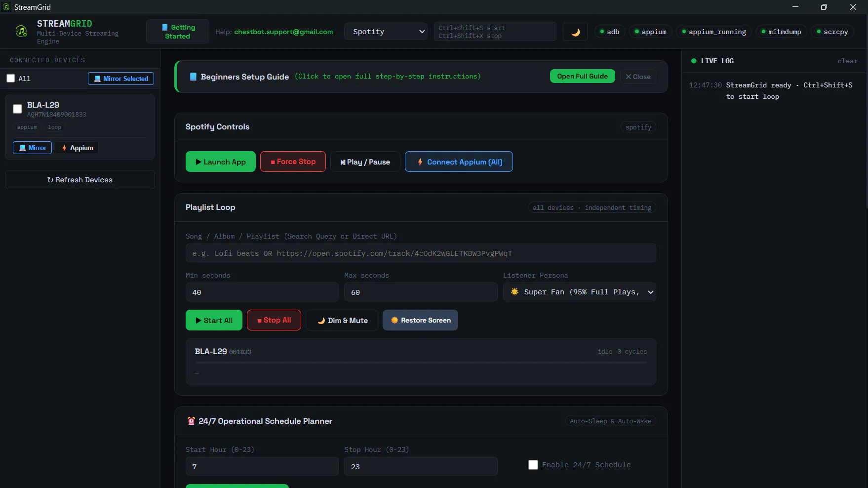Click the hotkey hints box
This screenshot has height=488, width=868.
[495, 32]
